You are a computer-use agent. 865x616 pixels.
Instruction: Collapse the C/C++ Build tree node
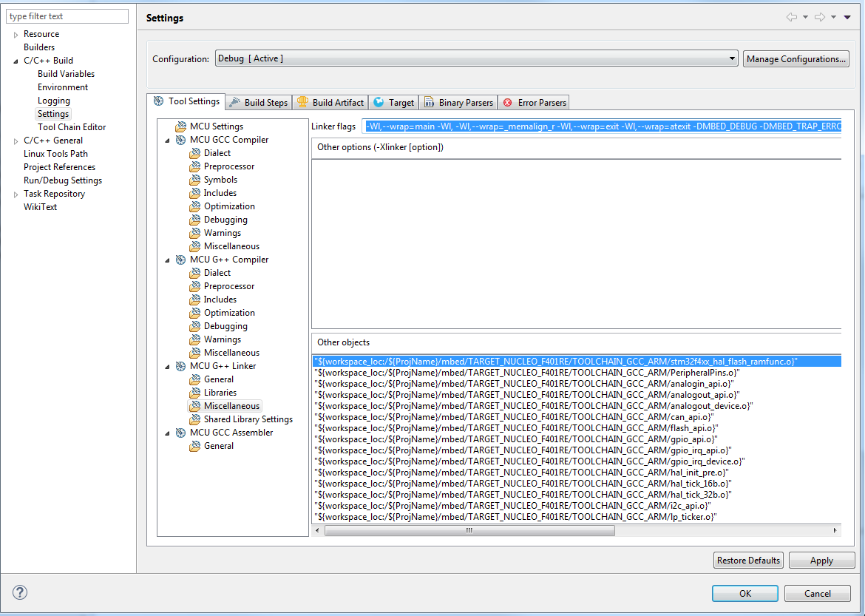[16, 61]
